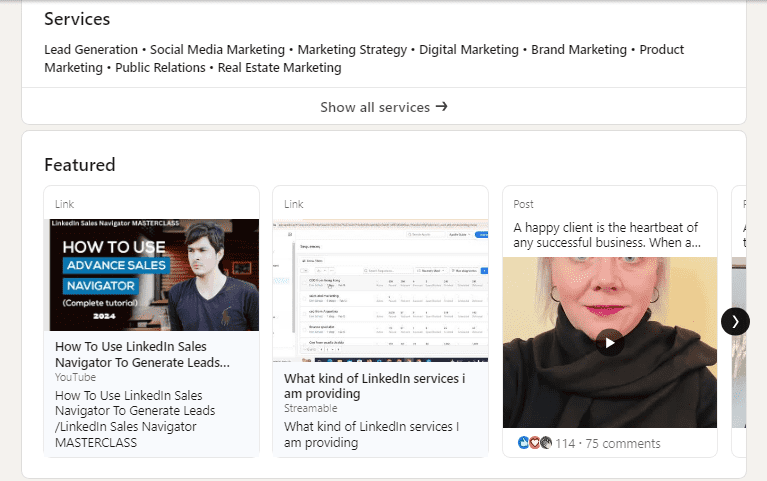Viewport: 767px width, 481px height.
Task: Click the Real Estate Marketing service text
Action: tap(279, 68)
